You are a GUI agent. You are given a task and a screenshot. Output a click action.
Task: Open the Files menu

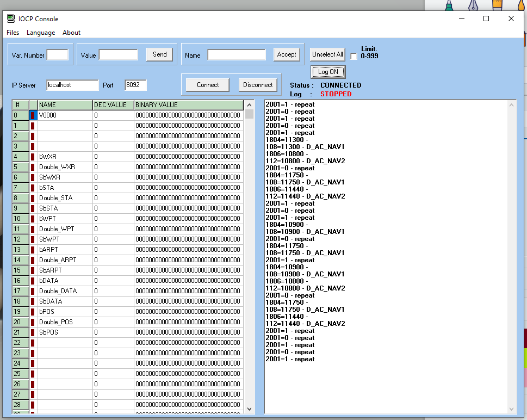pyautogui.click(x=13, y=33)
